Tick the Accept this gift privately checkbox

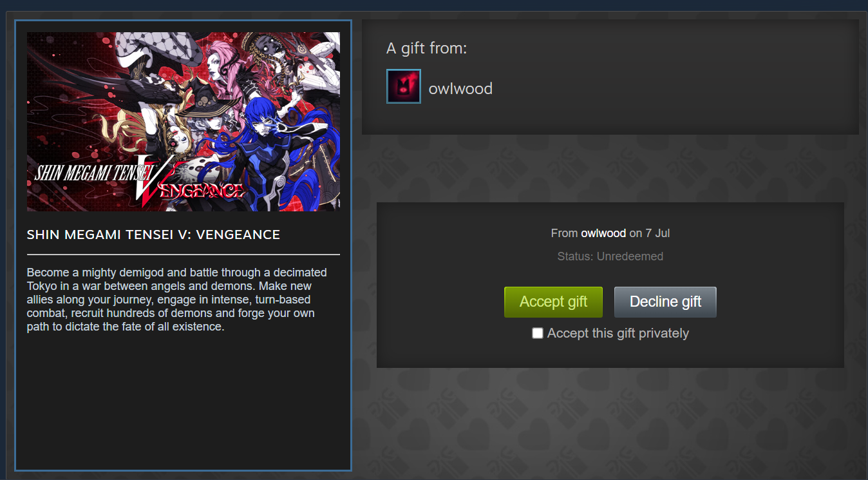[x=538, y=333]
